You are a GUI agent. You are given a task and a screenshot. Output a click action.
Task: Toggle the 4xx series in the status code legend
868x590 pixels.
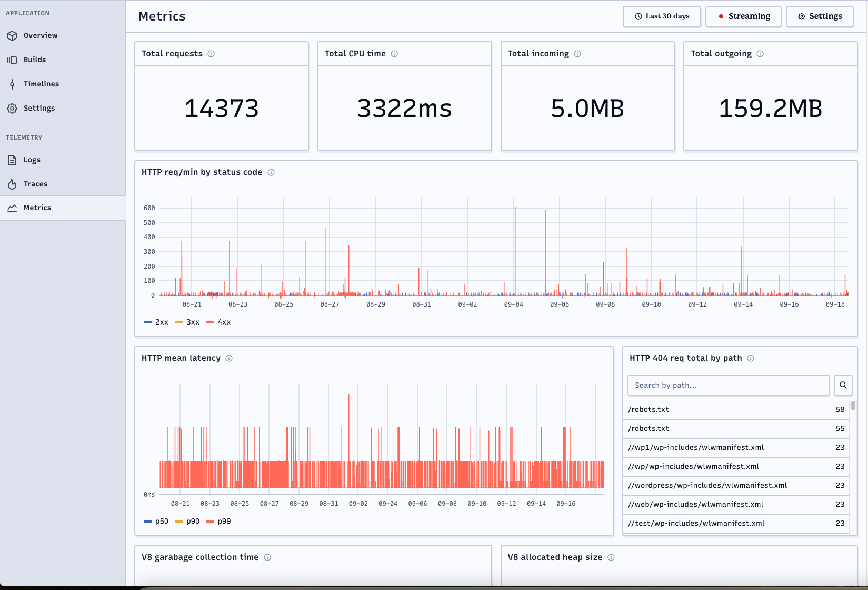coord(218,322)
